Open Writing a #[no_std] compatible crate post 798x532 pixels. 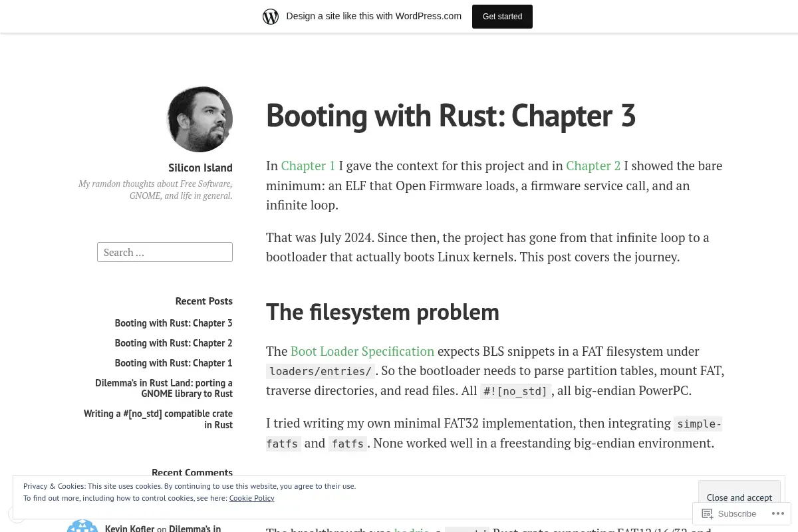coord(158,419)
